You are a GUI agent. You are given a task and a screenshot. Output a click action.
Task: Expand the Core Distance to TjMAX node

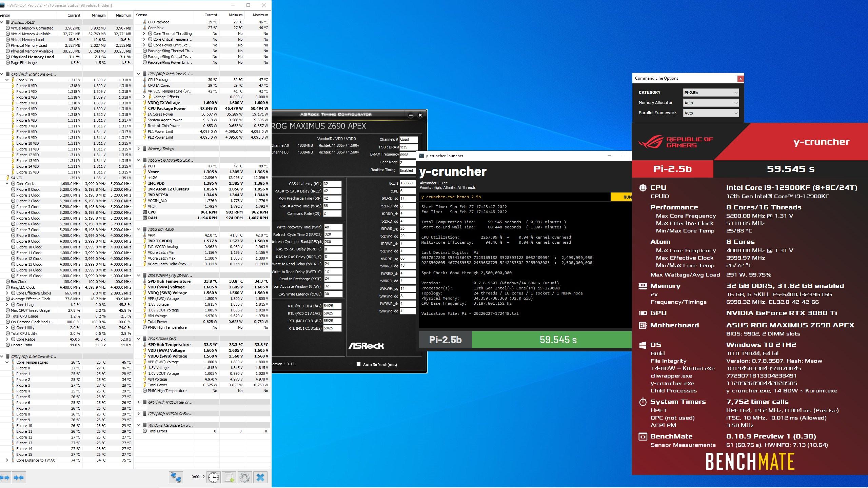click(7, 460)
